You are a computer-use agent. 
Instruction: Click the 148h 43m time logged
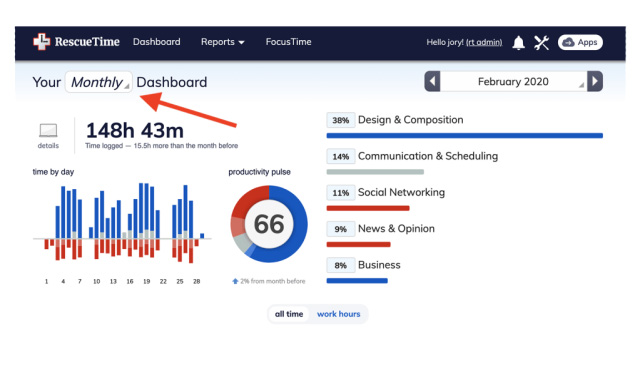[135, 131]
